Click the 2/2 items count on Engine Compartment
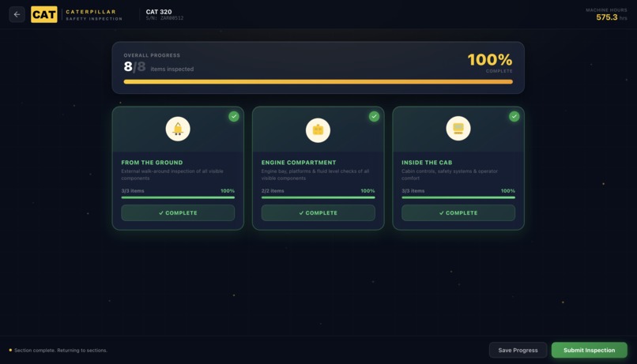Screen dimensions: 637x364 [273, 191]
